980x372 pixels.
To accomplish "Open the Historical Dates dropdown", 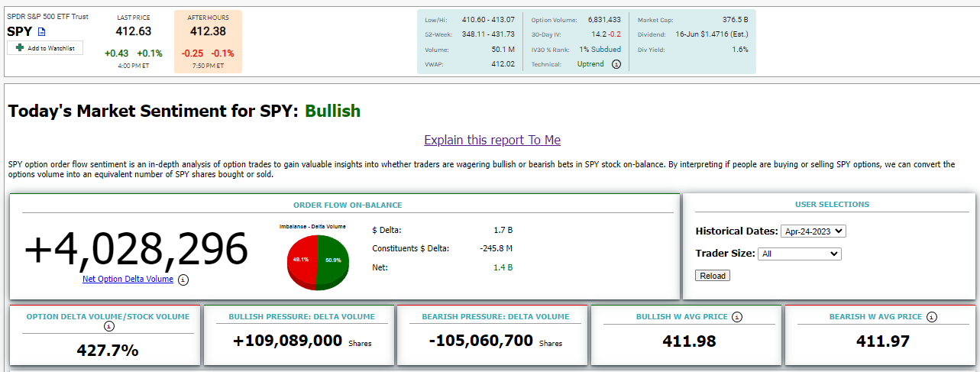I will coord(813,231).
